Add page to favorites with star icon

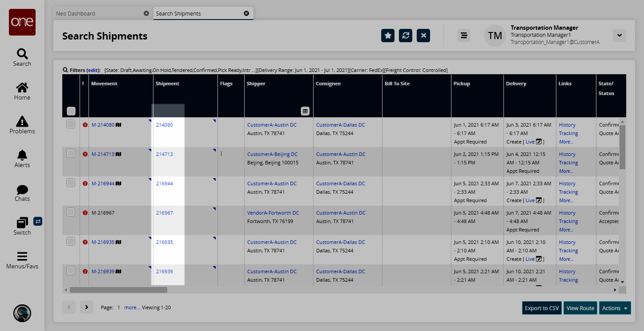coord(388,36)
